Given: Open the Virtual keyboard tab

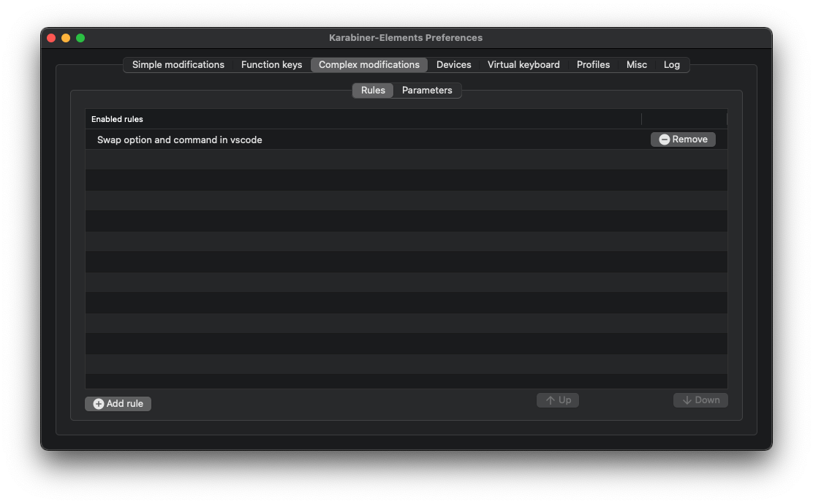Looking at the screenshot, I should [x=523, y=65].
